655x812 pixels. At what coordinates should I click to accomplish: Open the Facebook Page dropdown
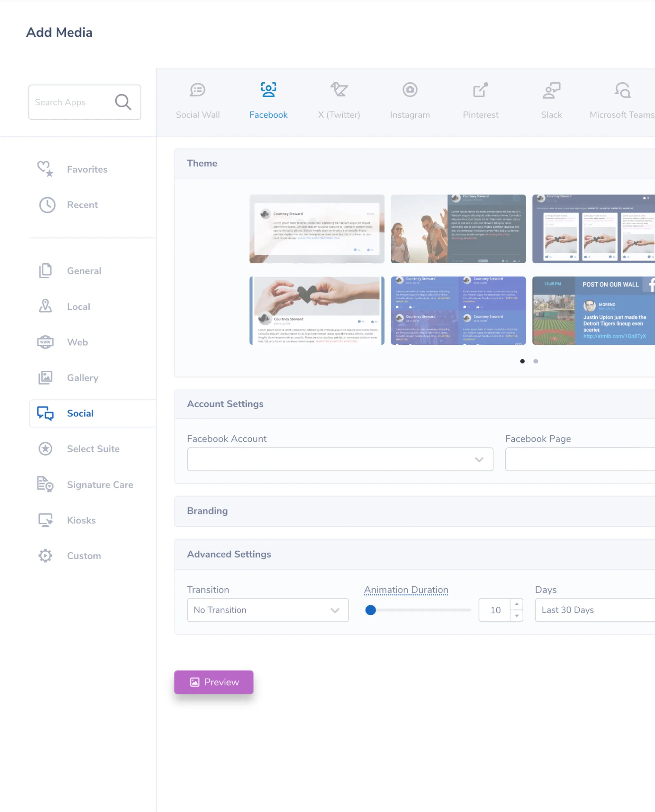click(580, 459)
